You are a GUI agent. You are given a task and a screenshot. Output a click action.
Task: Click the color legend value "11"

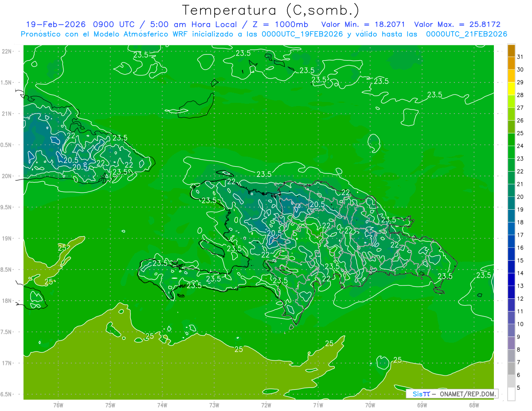(x=520, y=312)
